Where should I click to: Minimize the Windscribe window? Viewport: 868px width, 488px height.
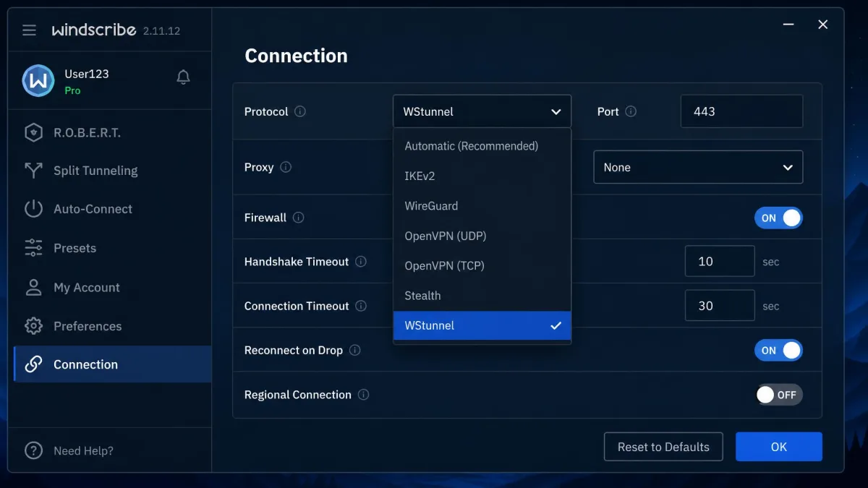click(x=788, y=25)
